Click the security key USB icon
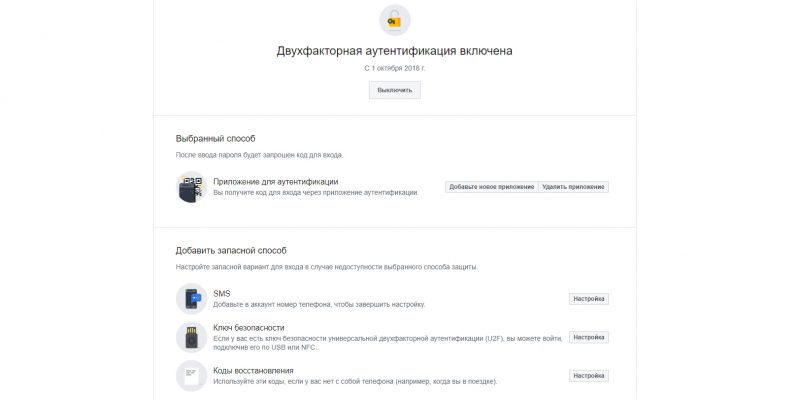 click(x=191, y=337)
